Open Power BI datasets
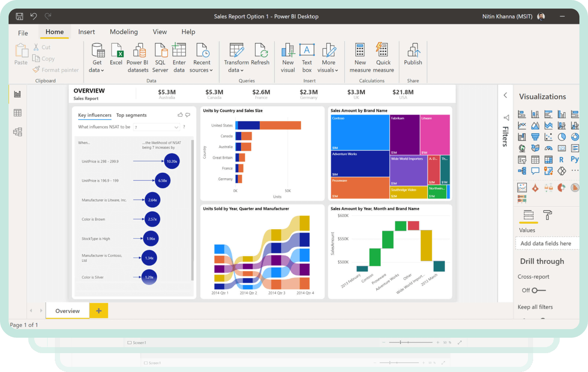The image size is (588, 372). pos(138,58)
